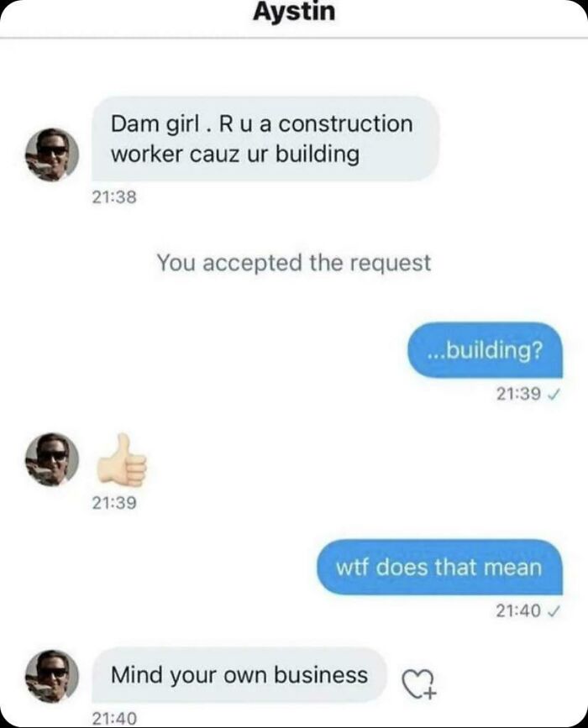The height and width of the screenshot is (728, 588).
Task: Tap the word 'construction' in first message
Action: pyautogui.click(x=345, y=124)
